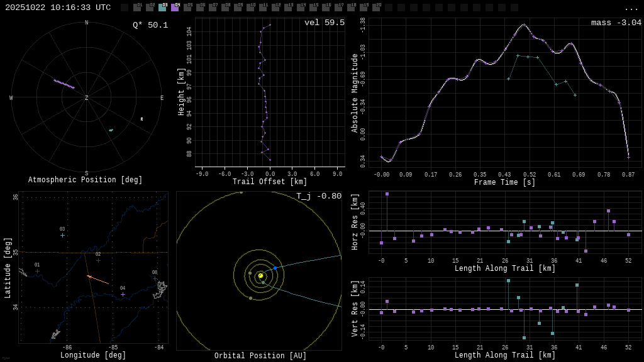644x362 pixels.
Task: Click the vel 59.5 velocity label
Action: coord(324,23)
